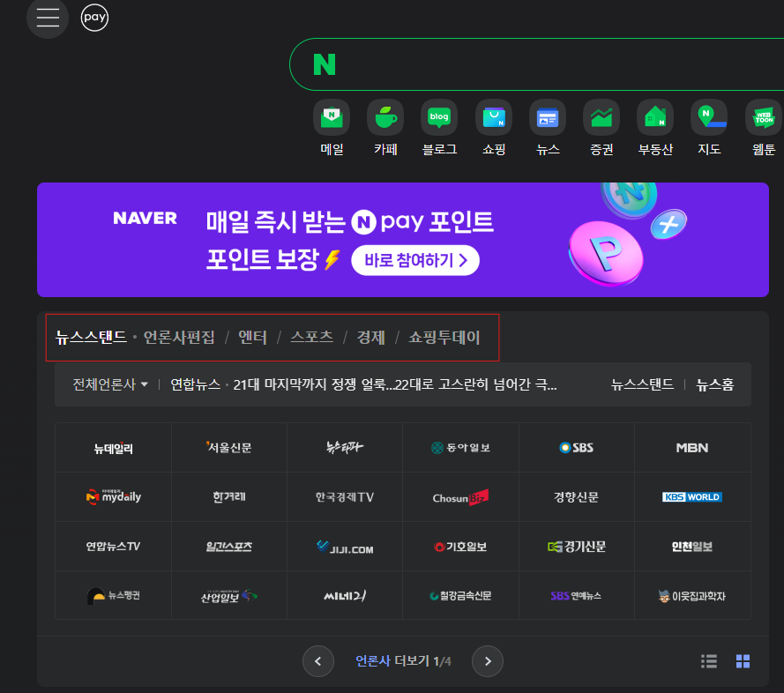Screen dimensions: 784x693
Task: Open the 기호일보 press logo
Action: (x=460, y=547)
